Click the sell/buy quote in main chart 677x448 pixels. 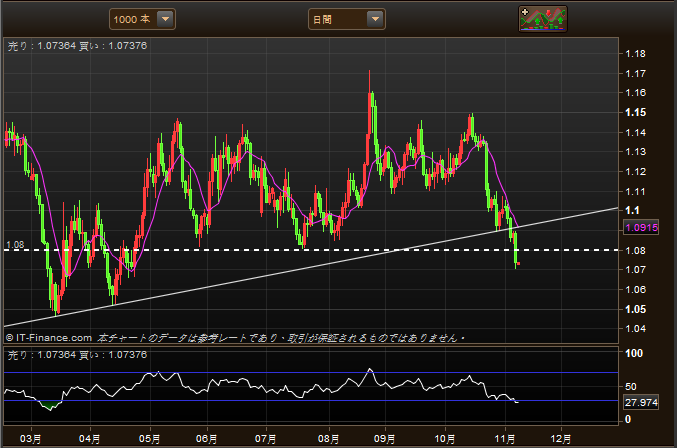[77, 46]
